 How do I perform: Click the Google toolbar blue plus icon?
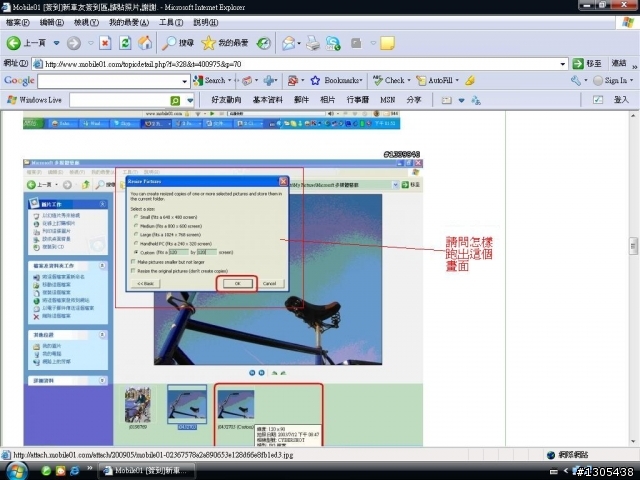pyautogui.click(x=269, y=80)
